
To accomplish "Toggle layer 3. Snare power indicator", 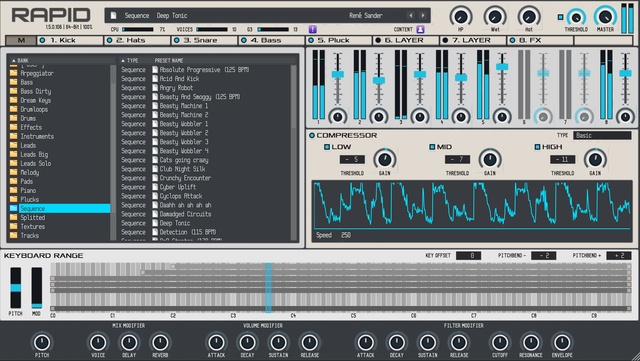I will click(176, 40).
